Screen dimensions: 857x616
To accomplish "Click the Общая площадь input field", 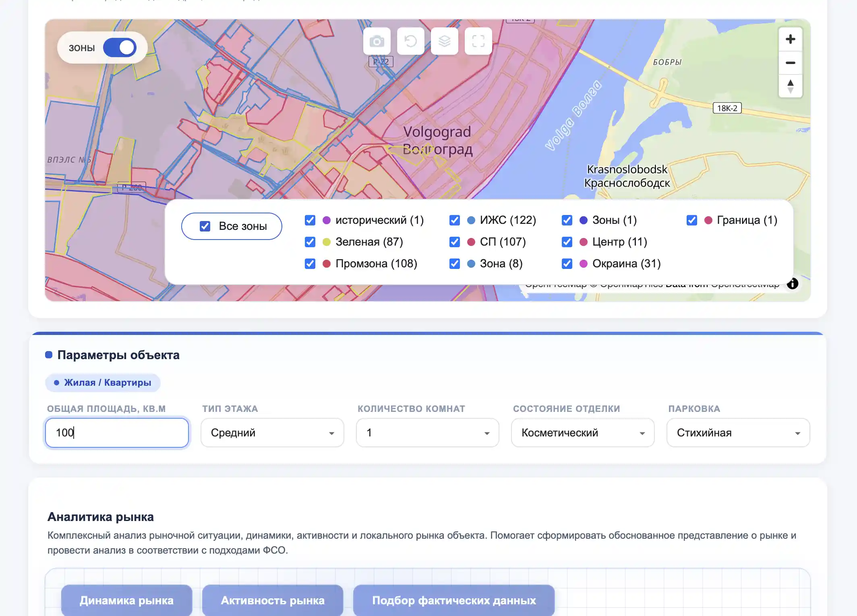I will [x=117, y=433].
